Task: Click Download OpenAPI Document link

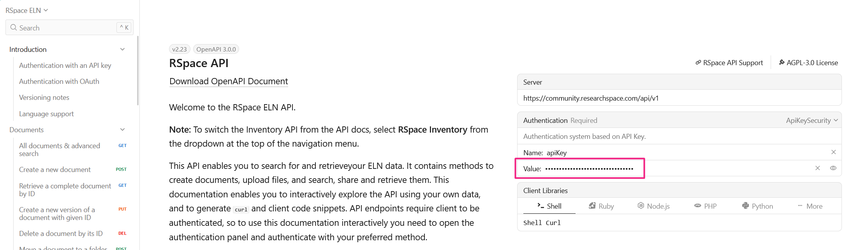Action: coord(229,81)
